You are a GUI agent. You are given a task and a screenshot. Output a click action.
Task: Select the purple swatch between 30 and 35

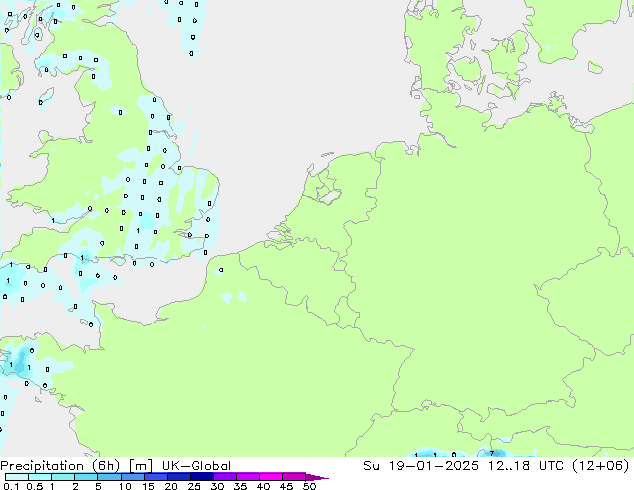coord(225,477)
